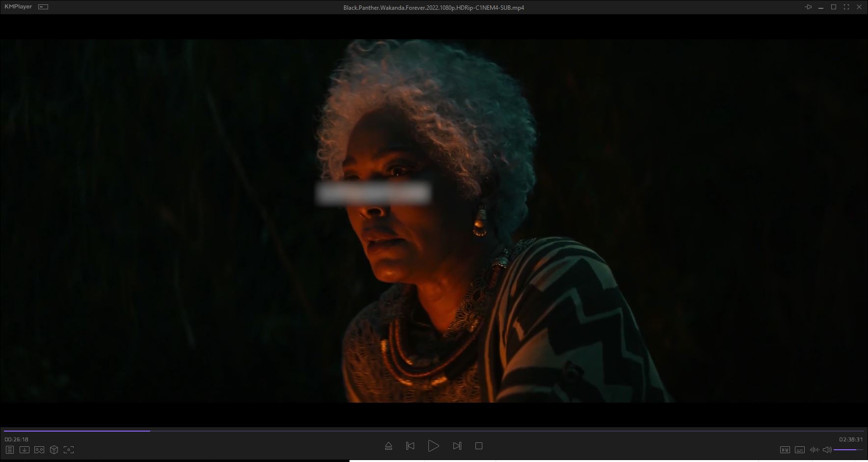Click the compact mode icon beside KMPlayer

point(43,7)
